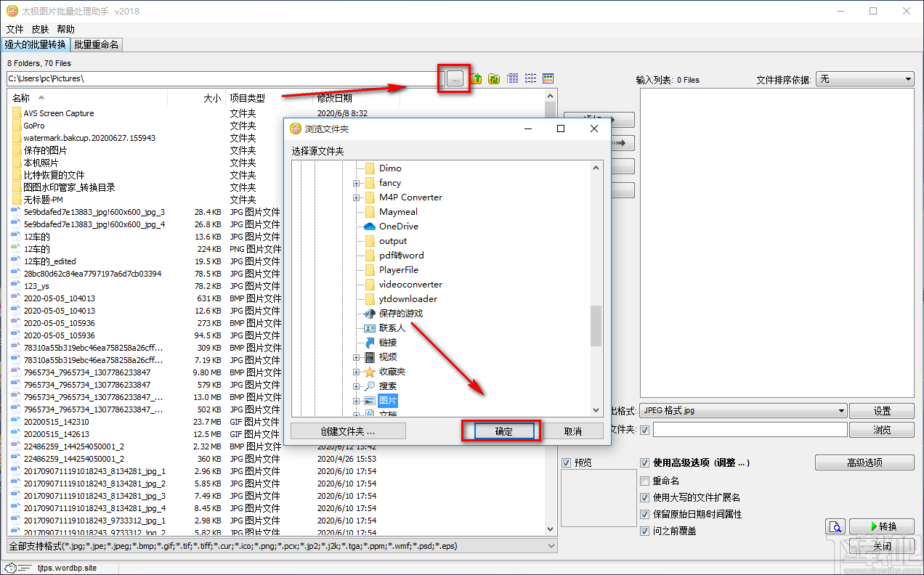The image size is (924, 575).
Task: Expand the 图片 tree node
Action: coord(357,401)
